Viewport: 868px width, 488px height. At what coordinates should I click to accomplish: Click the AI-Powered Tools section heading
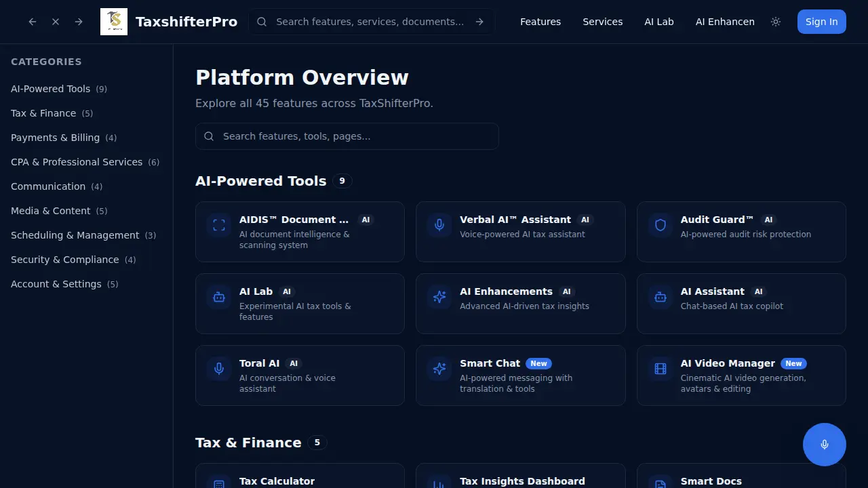click(x=261, y=181)
